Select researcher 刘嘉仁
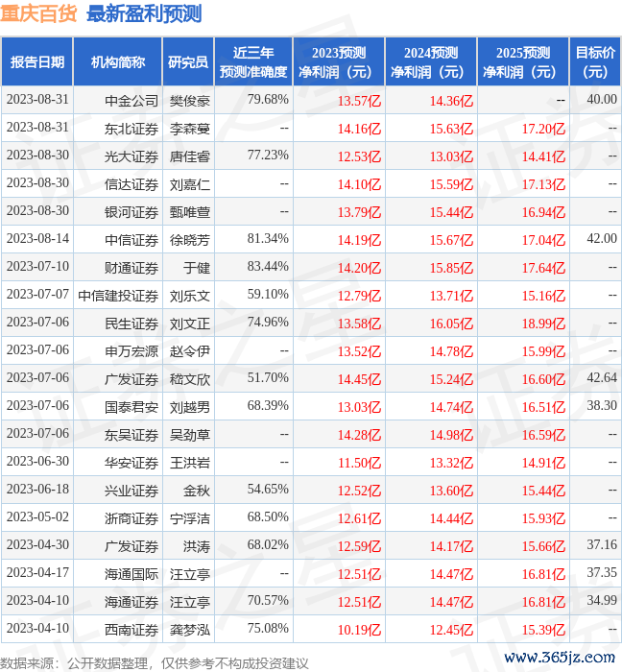The height and width of the screenshot is (672, 622). tap(190, 184)
